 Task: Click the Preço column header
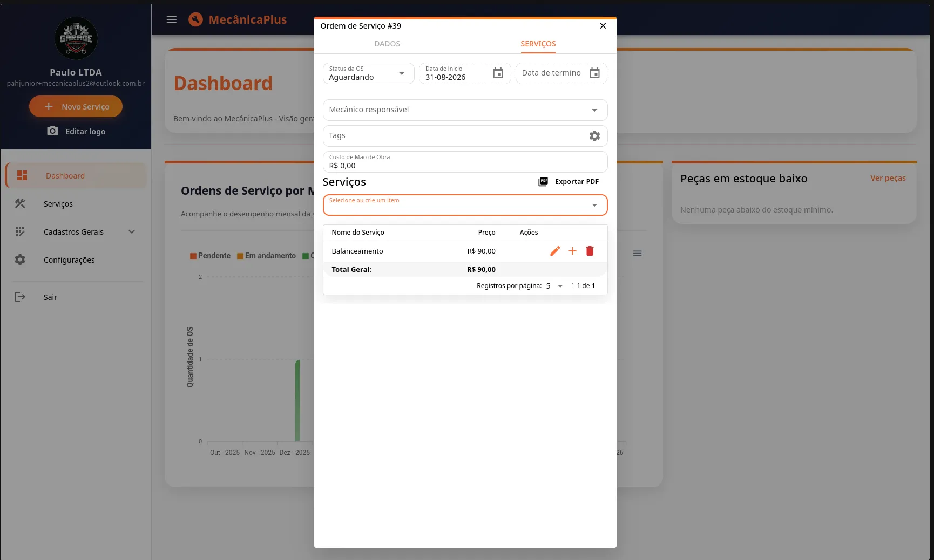point(486,233)
